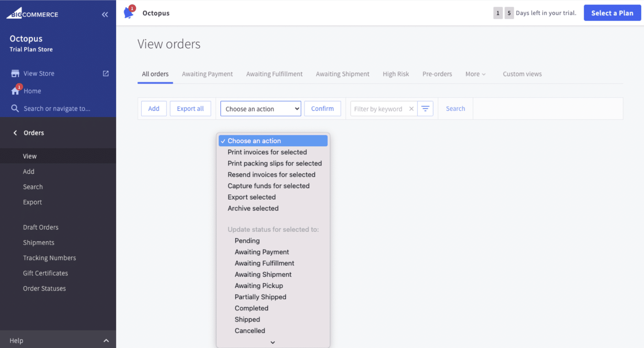Set status to Completed
Screen dimensions: 644x348
coord(273,308)
